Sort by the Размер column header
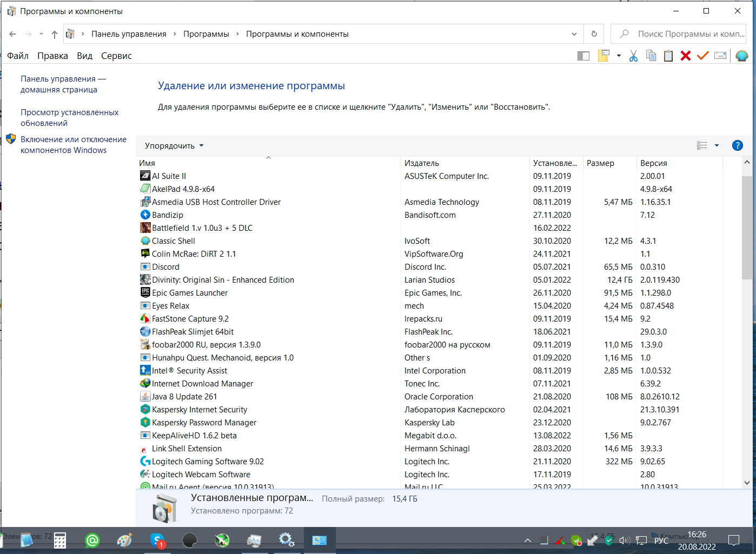Viewport: 756px width, 554px height. click(610, 163)
